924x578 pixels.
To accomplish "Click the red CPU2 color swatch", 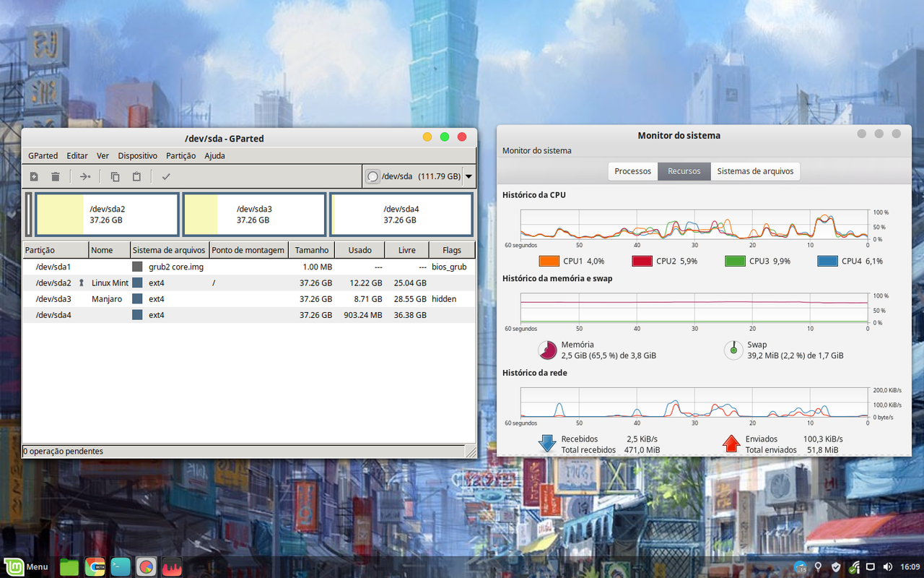I will (x=642, y=261).
